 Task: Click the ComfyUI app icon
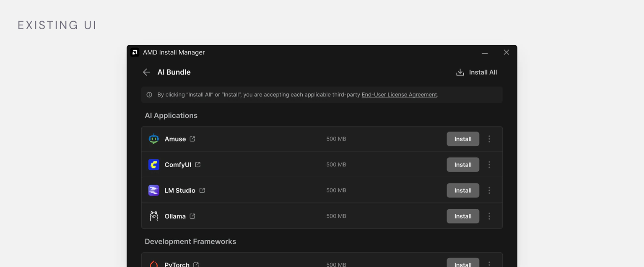pyautogui.click(x=154, y=165)
